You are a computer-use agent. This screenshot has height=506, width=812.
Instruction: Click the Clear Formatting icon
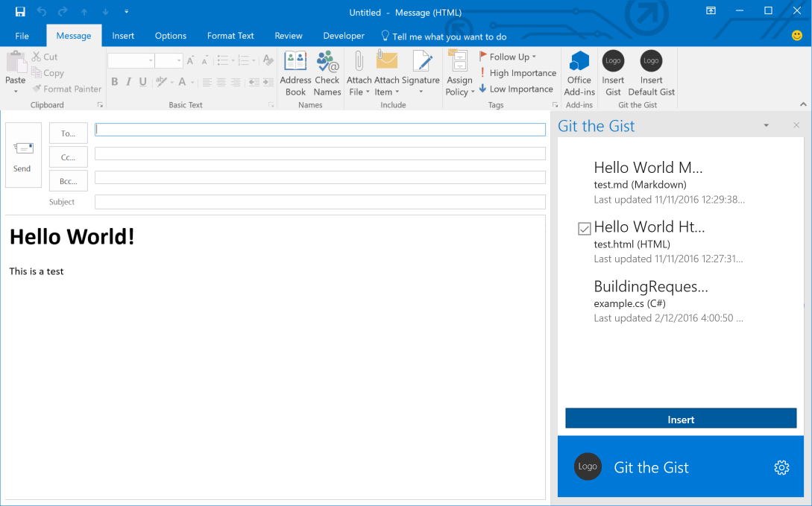point(268,60)
